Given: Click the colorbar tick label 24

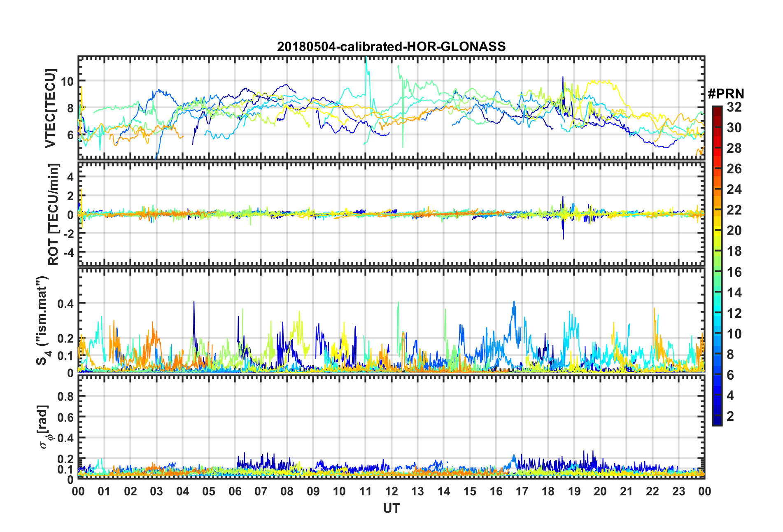Looking at the screenshot, I should coord(734,189).
